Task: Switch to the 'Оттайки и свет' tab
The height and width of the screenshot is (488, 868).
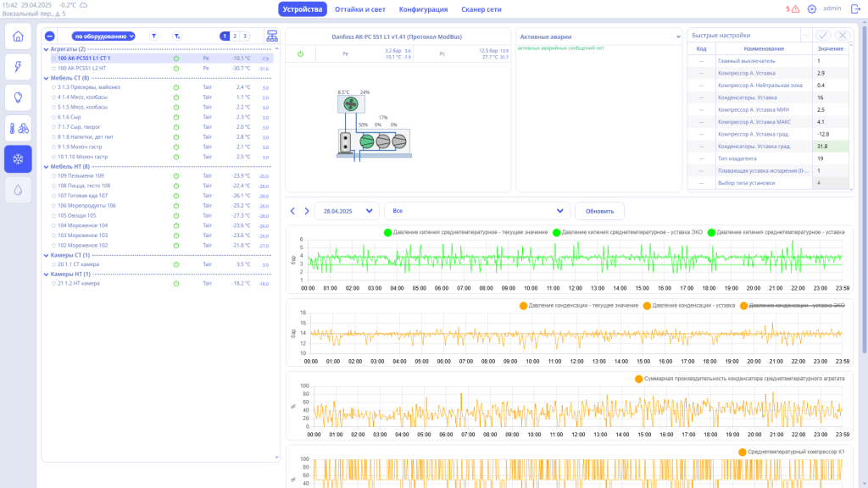Action: point(359,8)
